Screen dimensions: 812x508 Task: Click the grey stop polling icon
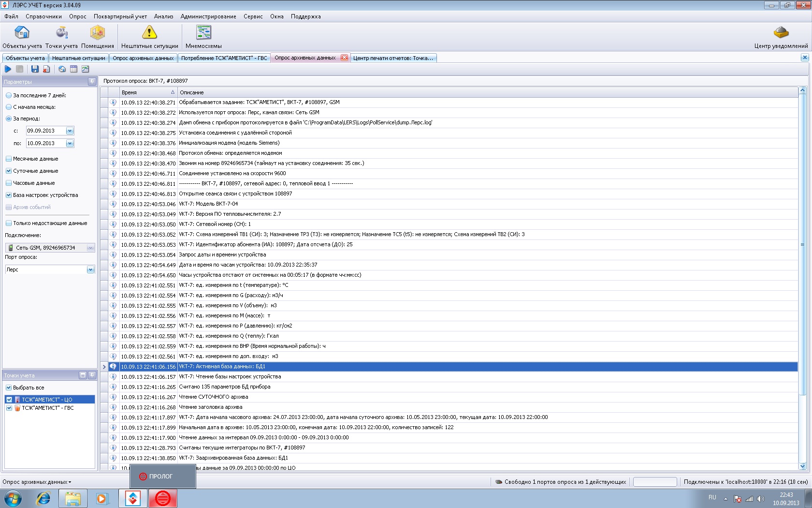[20, 69]
